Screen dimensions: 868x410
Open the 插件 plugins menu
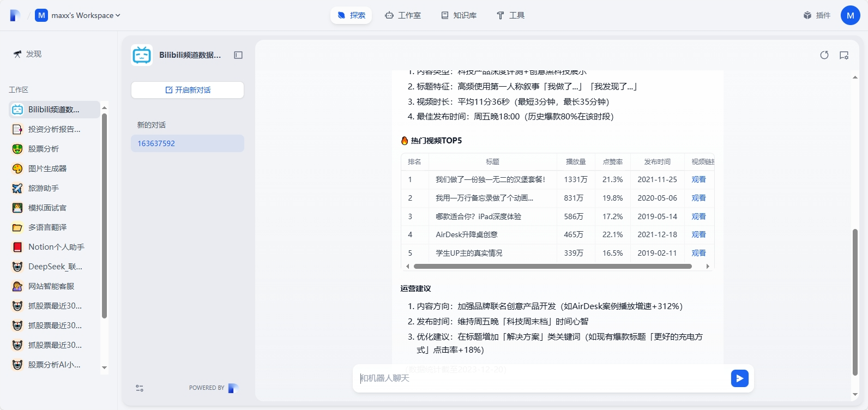[817, 15]
